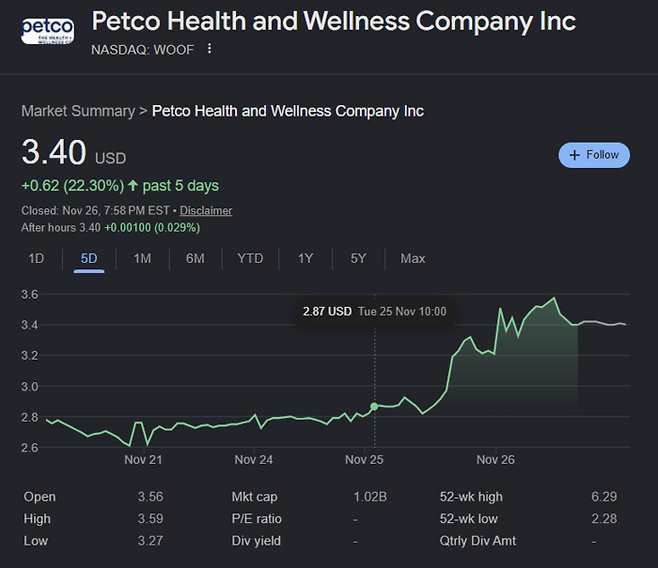Select the 5D chart tab

tap(89, 258)
